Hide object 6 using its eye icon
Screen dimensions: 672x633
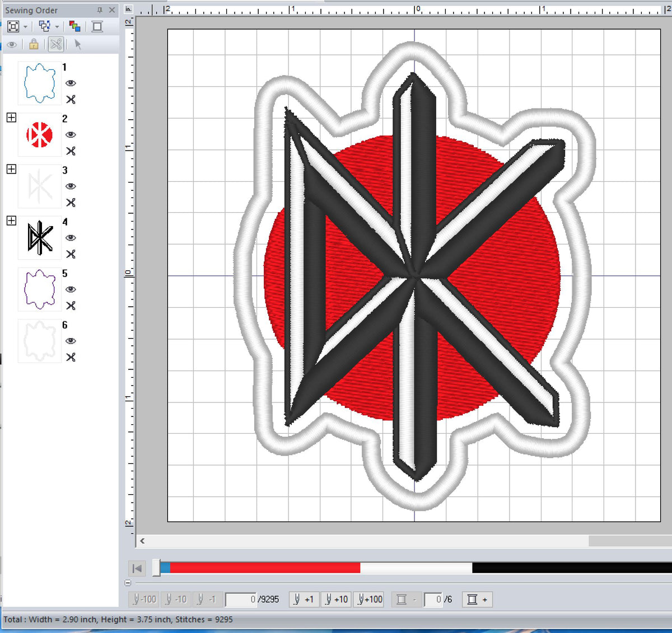pos(71,340)
